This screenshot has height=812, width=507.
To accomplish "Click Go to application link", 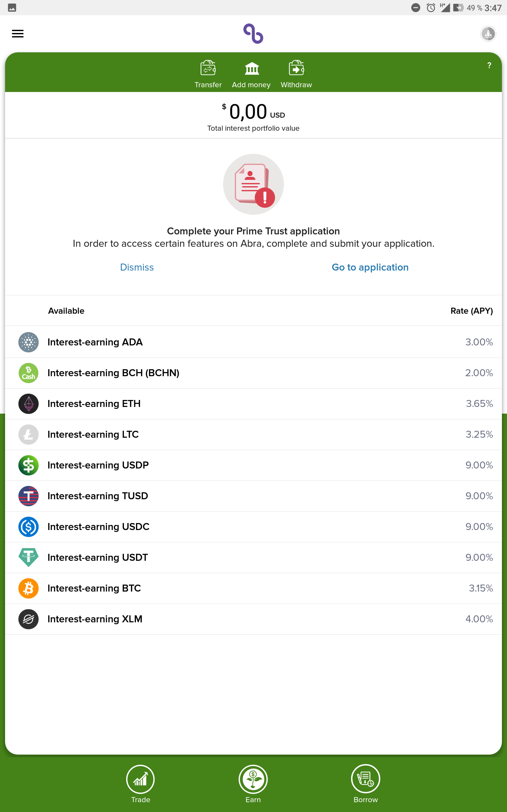I will pos(370,267).
